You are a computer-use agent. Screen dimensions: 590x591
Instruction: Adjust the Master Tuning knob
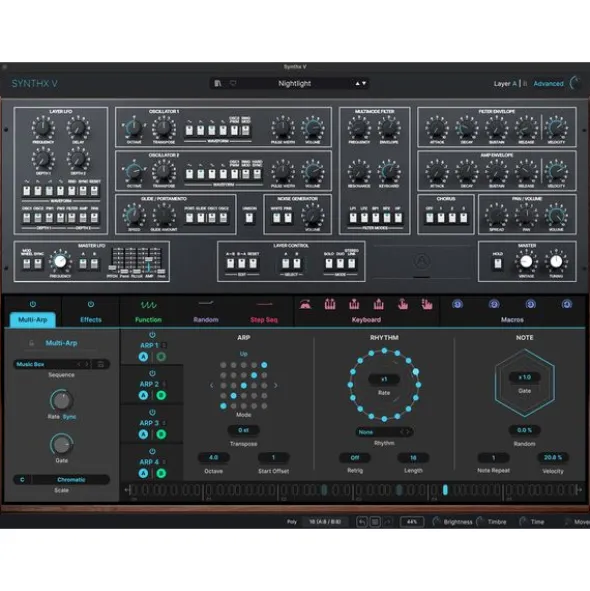click(556, 261)
